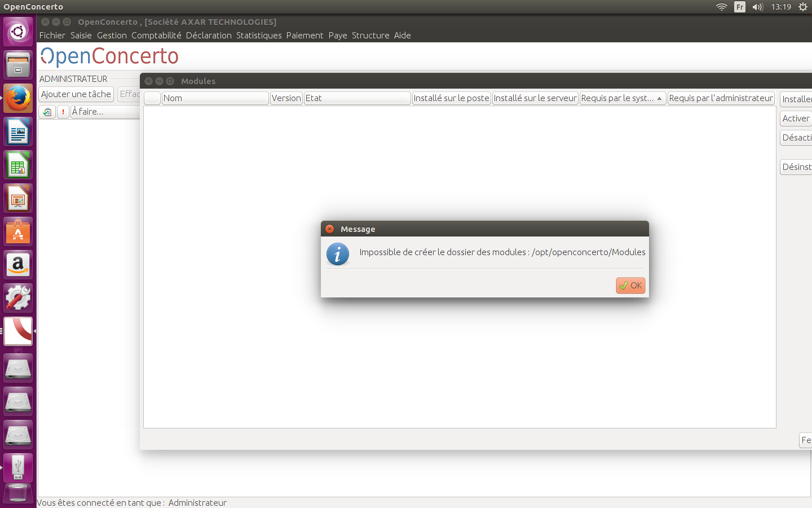Image resolution: width=812 pixels, height=508 pixels.
Task: Sort modules by Version column
Action: [286, 98]
